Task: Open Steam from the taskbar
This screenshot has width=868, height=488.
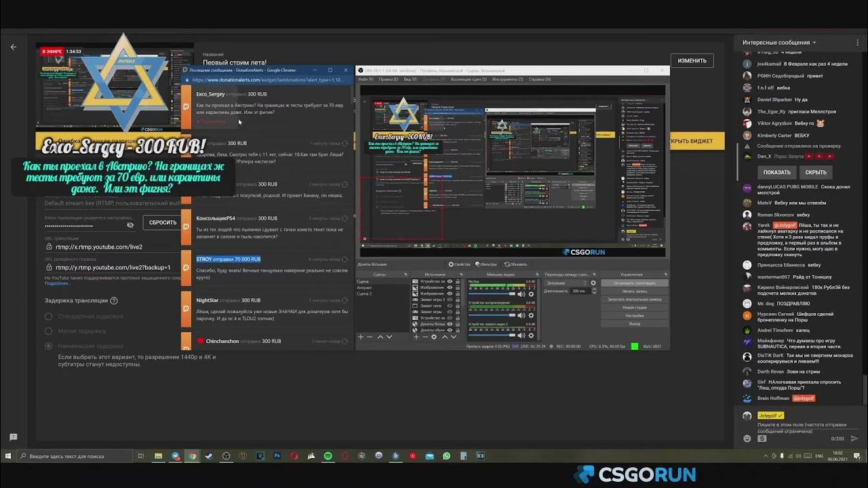Action: [209, 455]
